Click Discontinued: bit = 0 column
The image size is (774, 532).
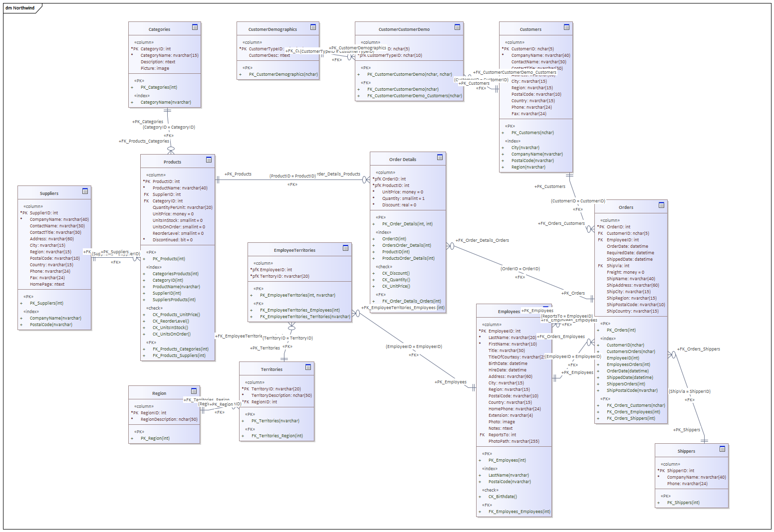(x=172, y=240)
